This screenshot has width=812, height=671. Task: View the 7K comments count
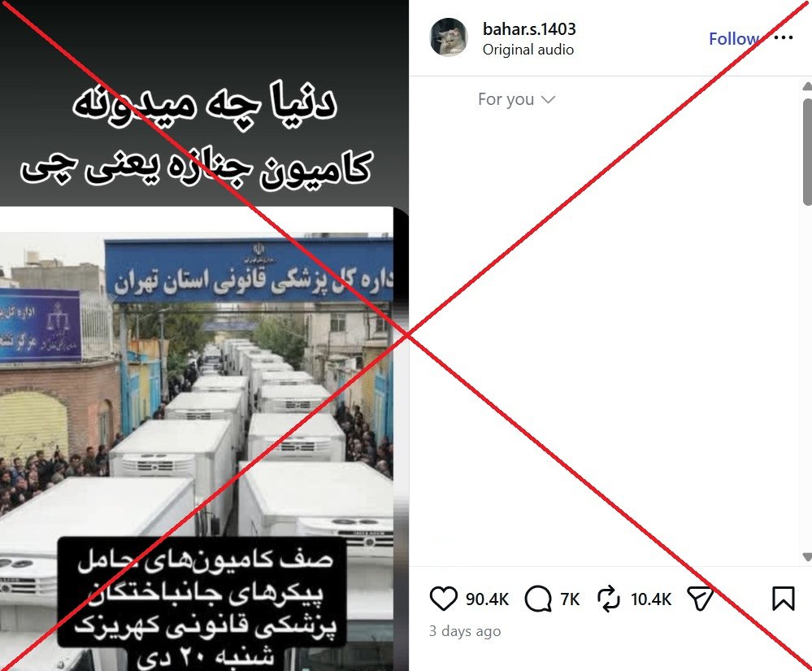tap(570, 599)
